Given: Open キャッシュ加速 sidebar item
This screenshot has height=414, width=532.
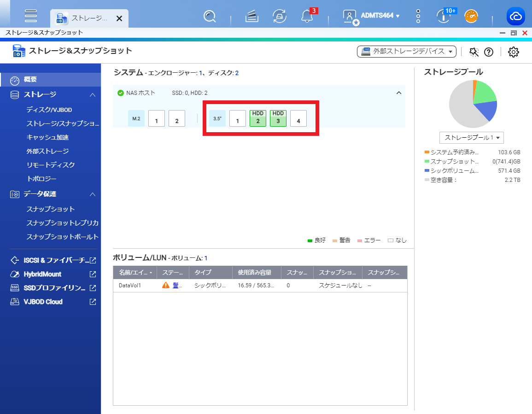Looking at the screenshot, I should 47,137.
